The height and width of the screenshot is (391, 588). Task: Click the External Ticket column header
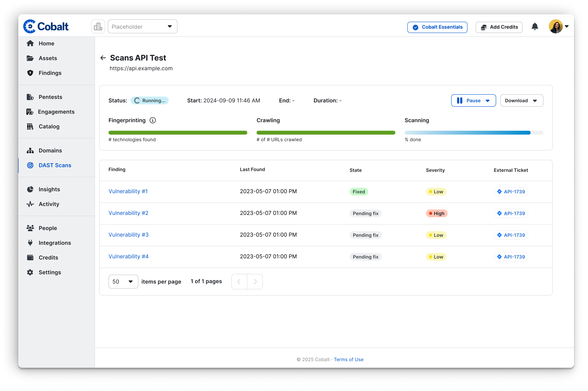pyautogui.click(x=511, y=170)
